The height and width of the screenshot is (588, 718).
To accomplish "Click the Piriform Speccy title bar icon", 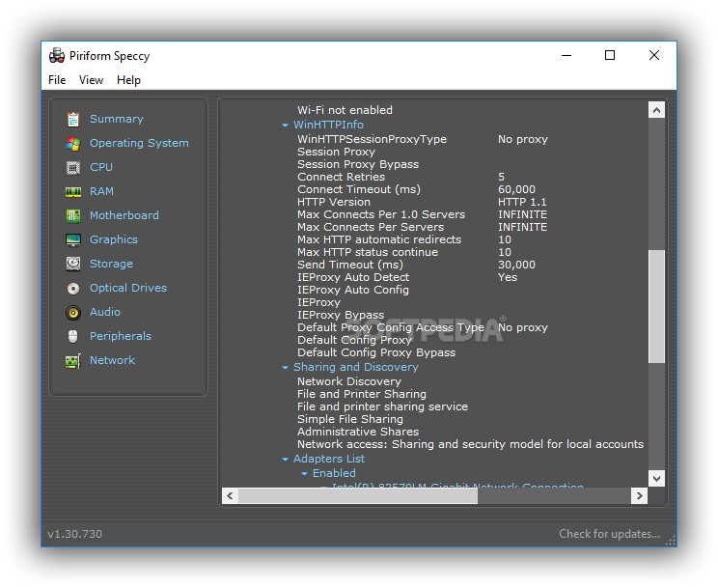I will coord(57,55).
